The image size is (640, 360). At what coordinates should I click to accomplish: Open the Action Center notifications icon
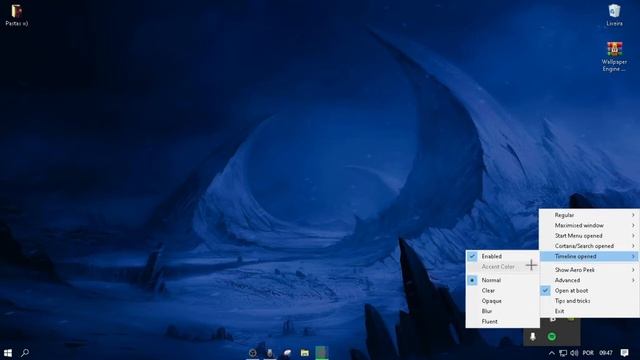pyautogui.click(x=624, y=353)
